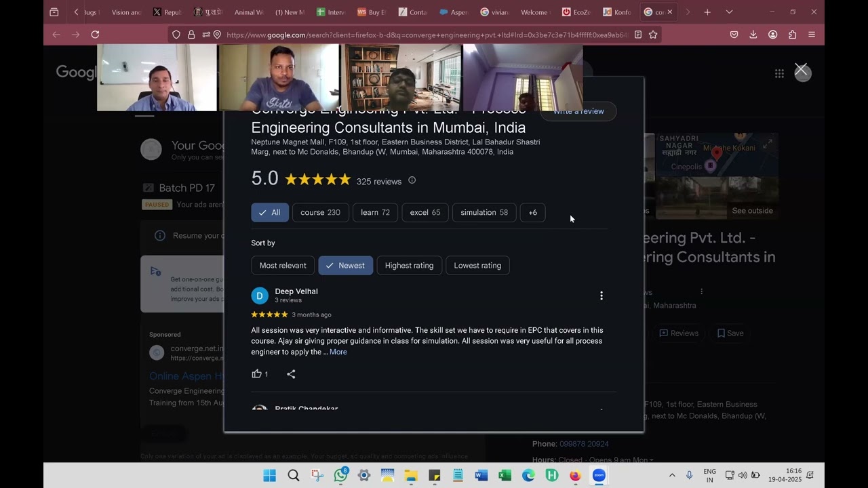Open Excel from the taskbar
The height and width of the screenshot is (488, 868).
click(x=505, y=475)
